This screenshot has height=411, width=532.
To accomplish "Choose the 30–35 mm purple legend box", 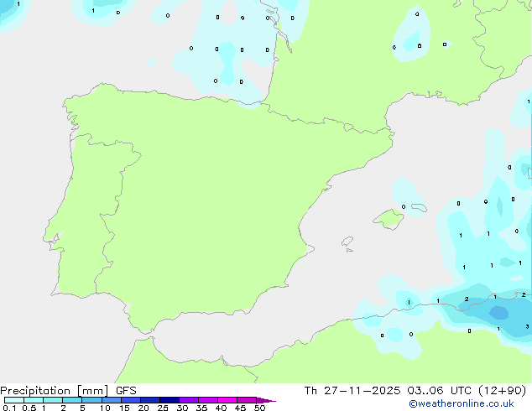I will (189, 400).
